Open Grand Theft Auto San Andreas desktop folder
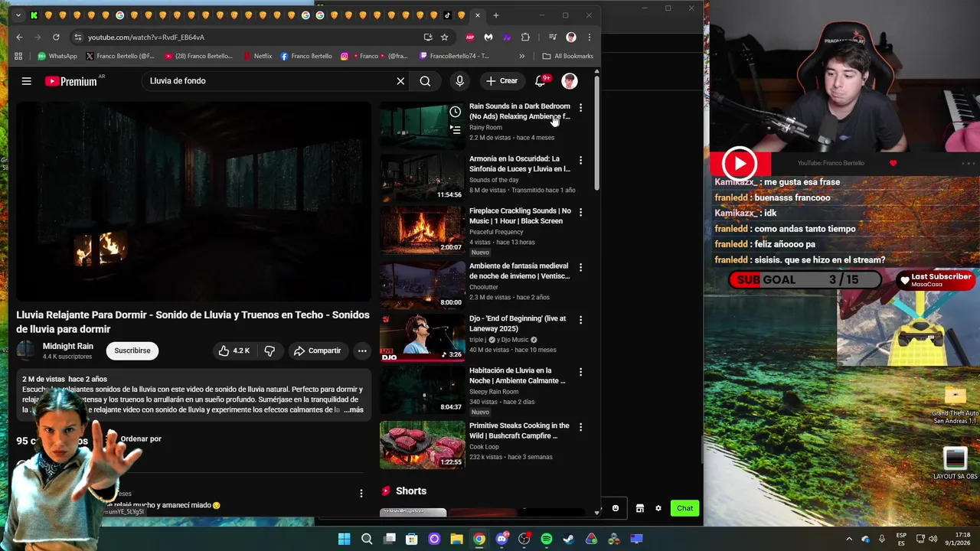 tap(955, 405)
